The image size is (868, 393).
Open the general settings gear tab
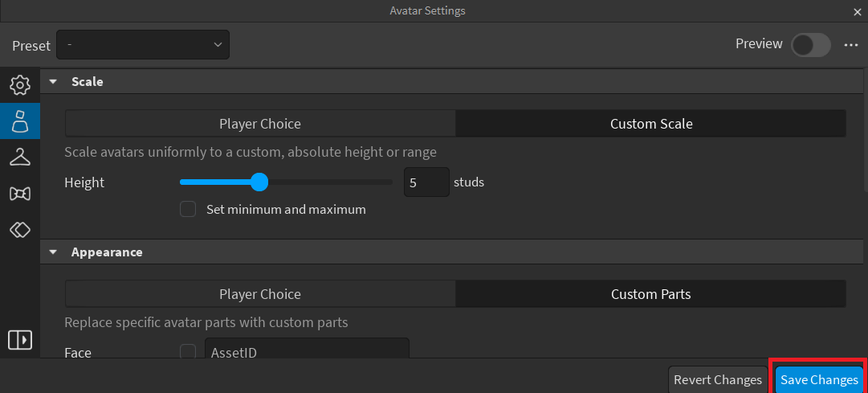coord(20,85)
